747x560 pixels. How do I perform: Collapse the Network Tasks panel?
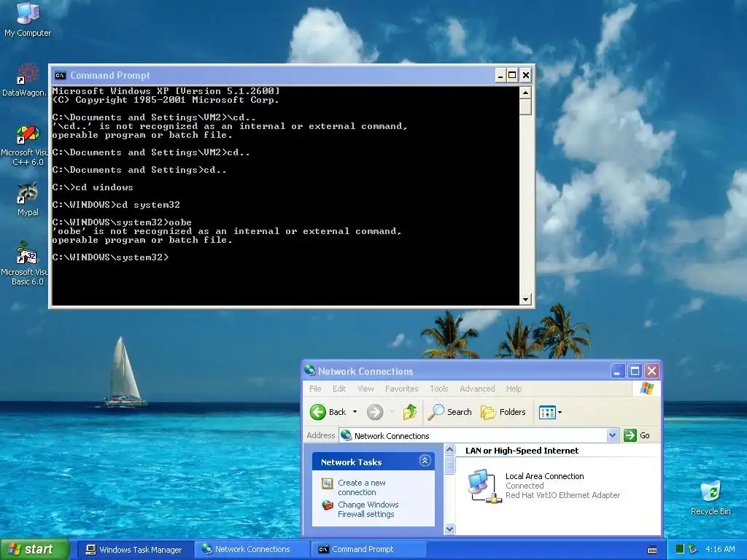tap(425, 461)
